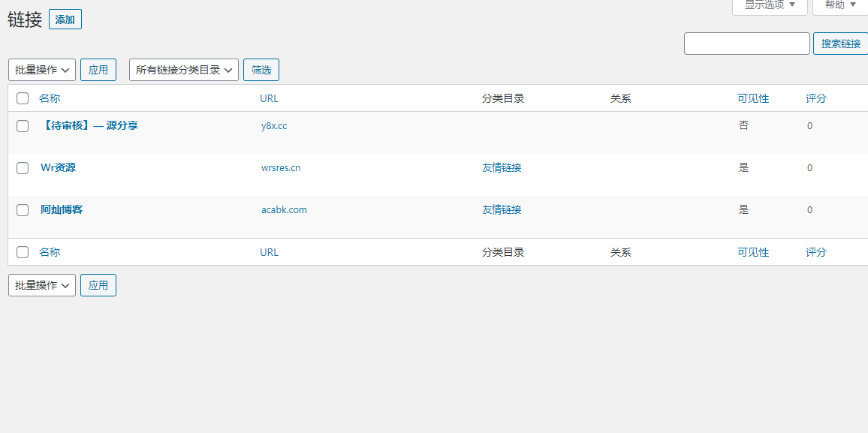Toggle the select-all checkbox in the table header
This screenshot has height=433, width=868.
23,98
